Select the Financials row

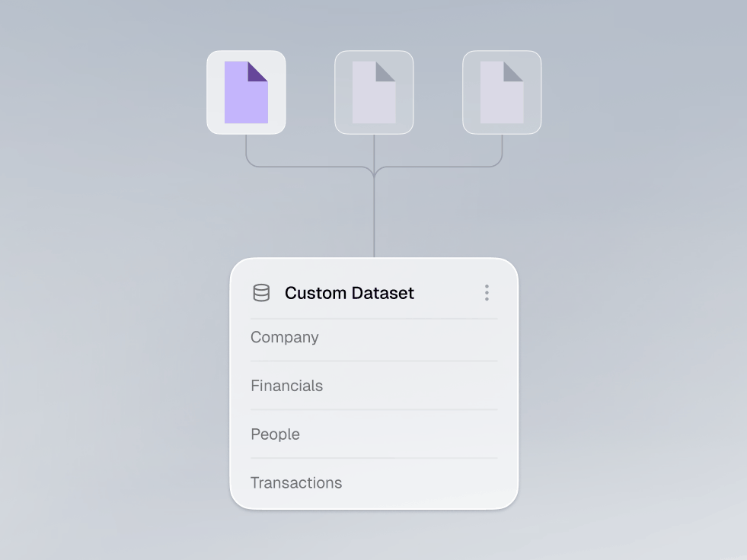(374, 386)
